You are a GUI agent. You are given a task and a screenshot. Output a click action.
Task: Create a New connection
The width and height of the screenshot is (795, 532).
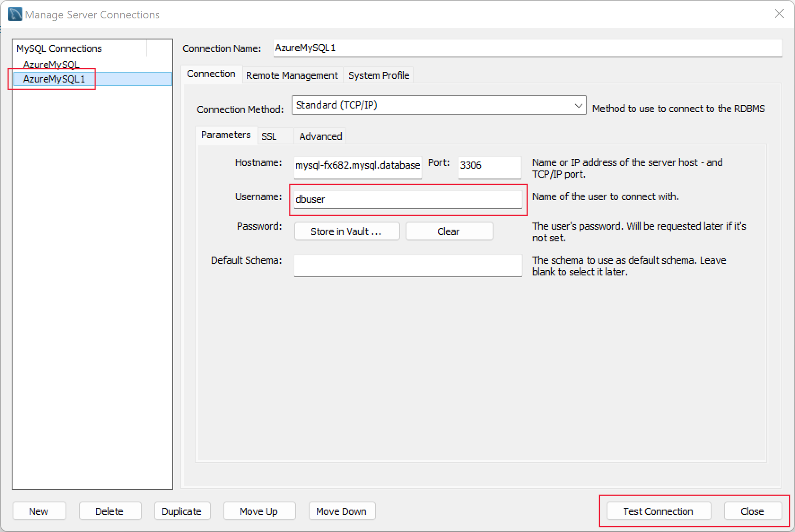pos(39,511)
